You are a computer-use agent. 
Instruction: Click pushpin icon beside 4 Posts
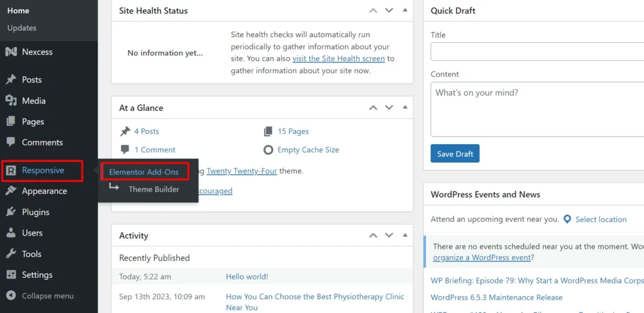[x=125, y=132]
